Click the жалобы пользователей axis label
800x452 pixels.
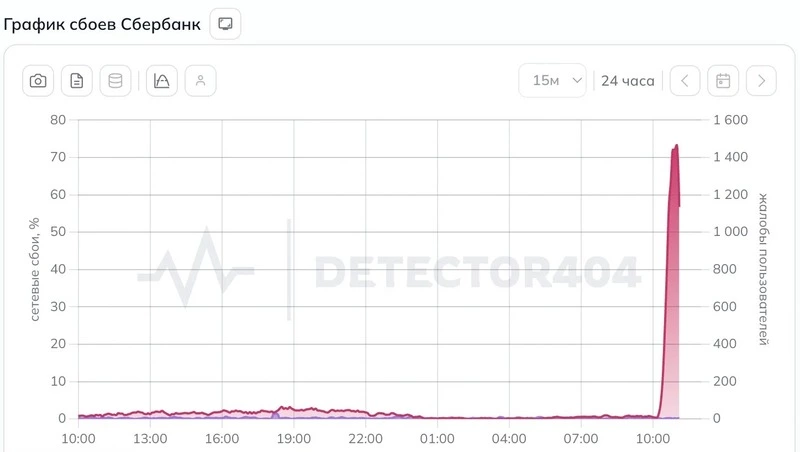point(764,270)
